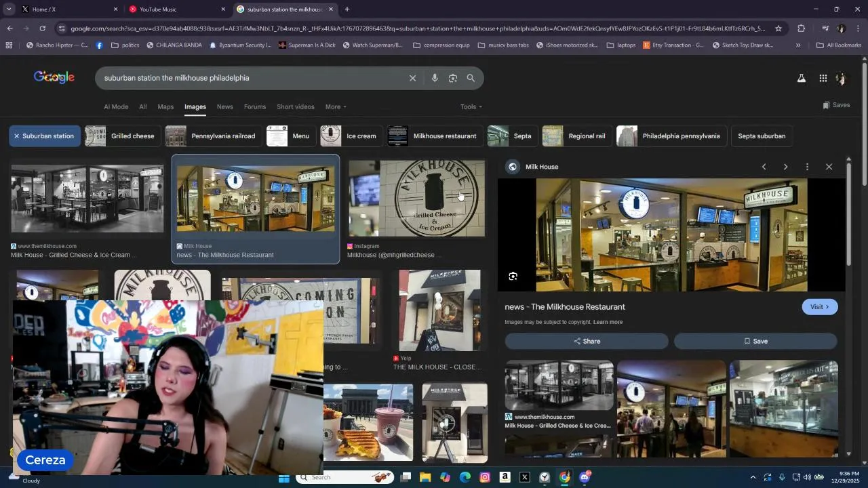This screenshot has height=488, width=868.
Task: Apply the Menu filter chip
Action: tap(291, 136)
